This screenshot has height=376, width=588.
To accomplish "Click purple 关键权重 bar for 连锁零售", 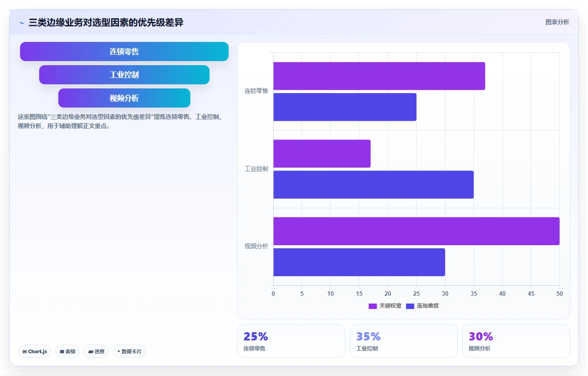I will (x=379, y=76).
